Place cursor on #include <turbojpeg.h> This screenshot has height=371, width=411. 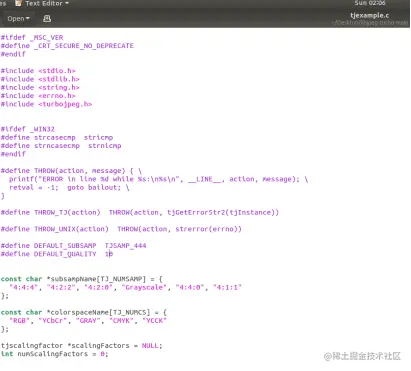click(x=46, y=104)
